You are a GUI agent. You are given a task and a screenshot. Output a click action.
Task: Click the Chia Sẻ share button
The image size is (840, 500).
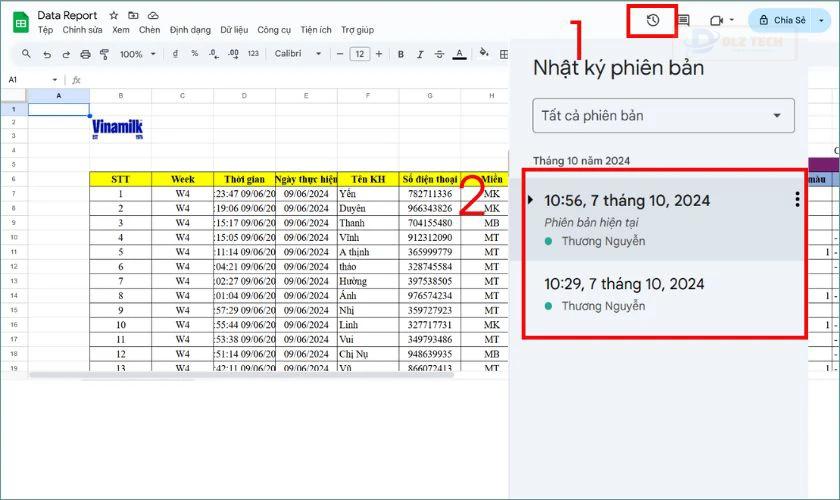(782, 20)
